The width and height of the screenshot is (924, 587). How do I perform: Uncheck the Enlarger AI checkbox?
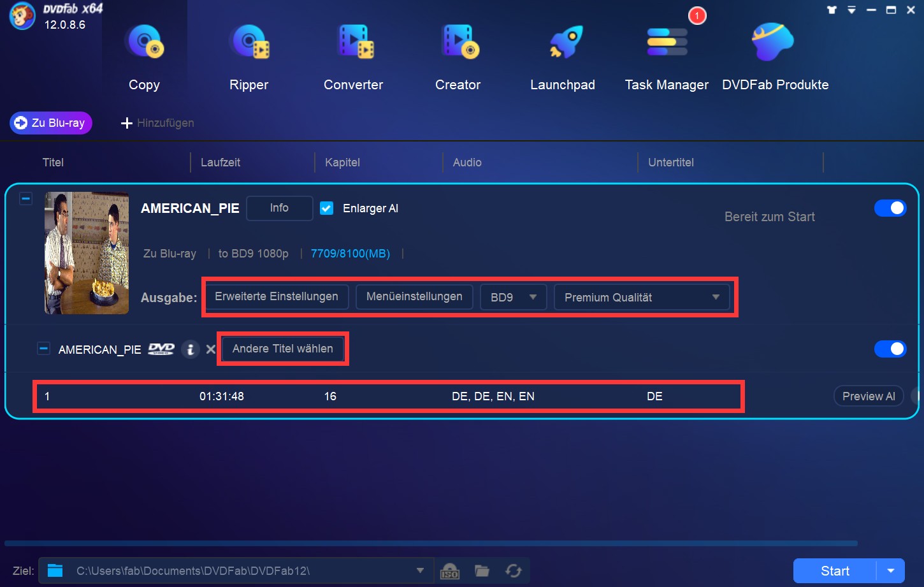tap(326, 208)
